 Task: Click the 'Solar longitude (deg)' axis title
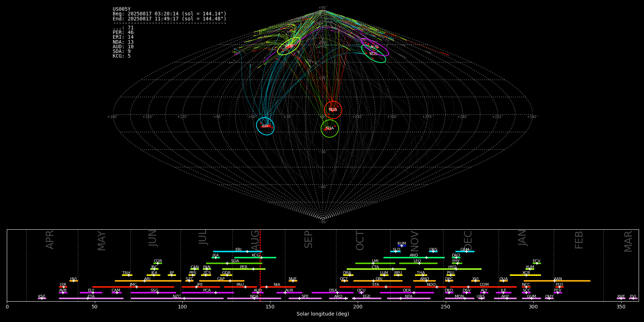click(323, 314)
